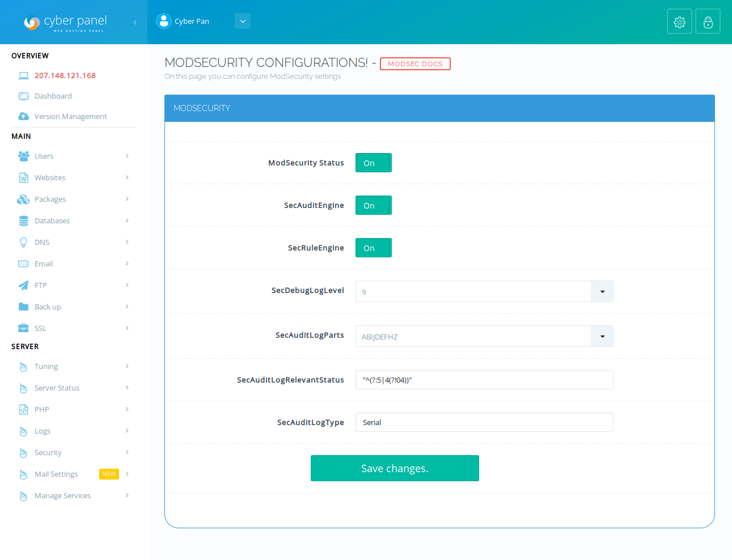Screen dimensions: 732x560
Task: Expand the FTP submenu chevron
Action: 127,285
